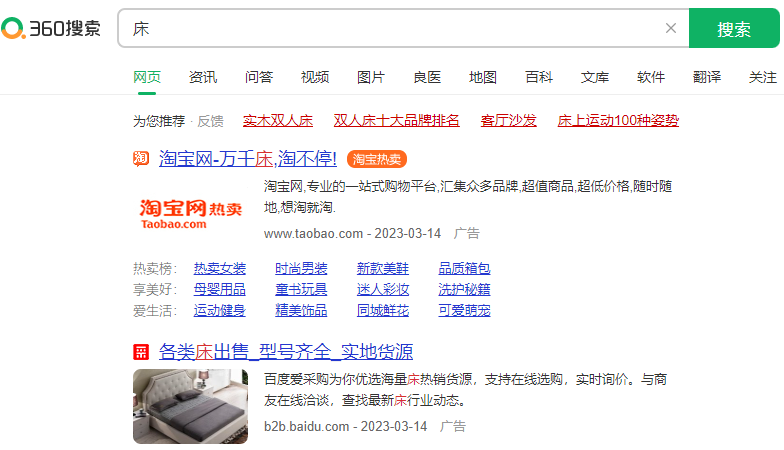This screenshot has height=450, width=784.
Task: Click the www.taobao.com URL text
Action: point(314,234)
